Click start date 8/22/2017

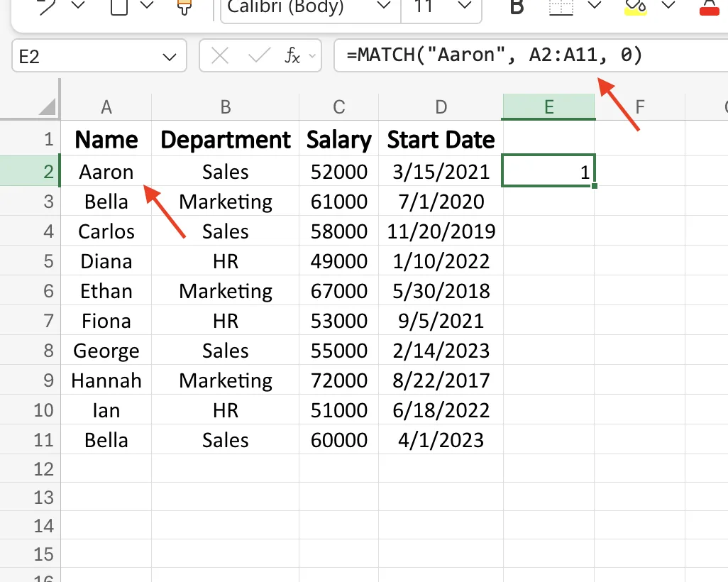pyautogui.click(x=441, y=380)
